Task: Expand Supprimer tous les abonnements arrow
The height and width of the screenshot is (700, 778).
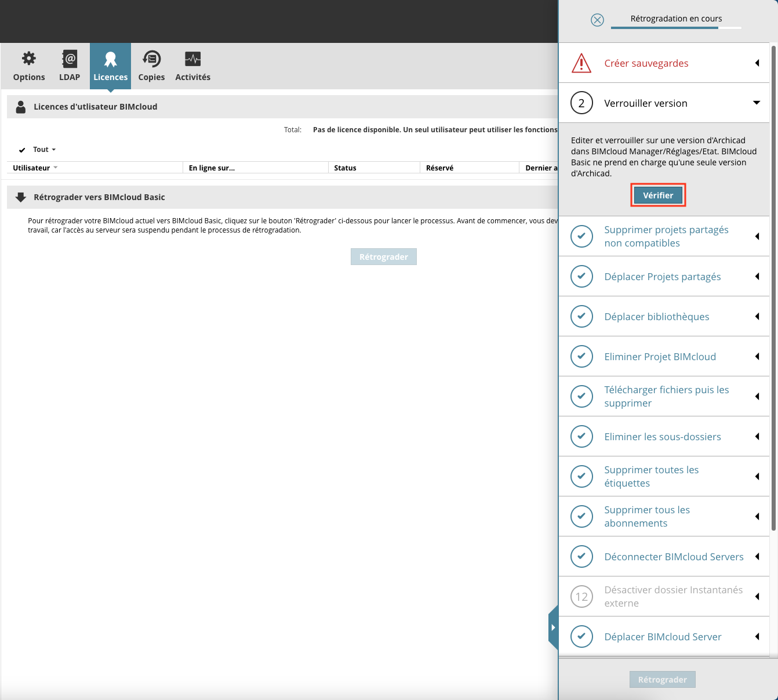Action: tap(757, 516)
